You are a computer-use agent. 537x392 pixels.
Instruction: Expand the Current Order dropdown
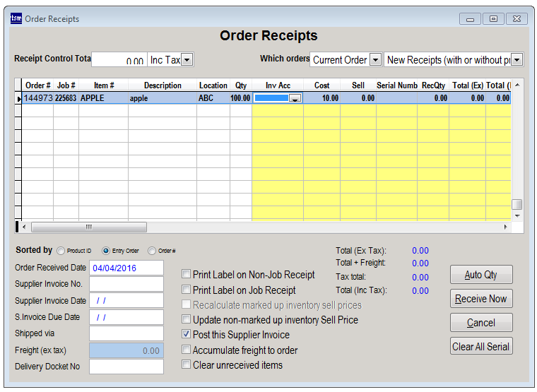pos(375,60)
